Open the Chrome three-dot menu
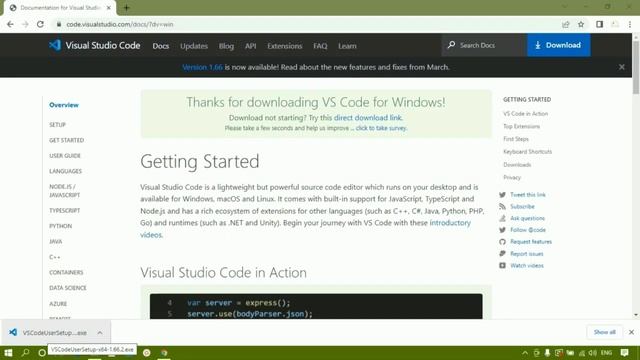The width and height of the screenshot is (640, 360). (x=630, y=24)
